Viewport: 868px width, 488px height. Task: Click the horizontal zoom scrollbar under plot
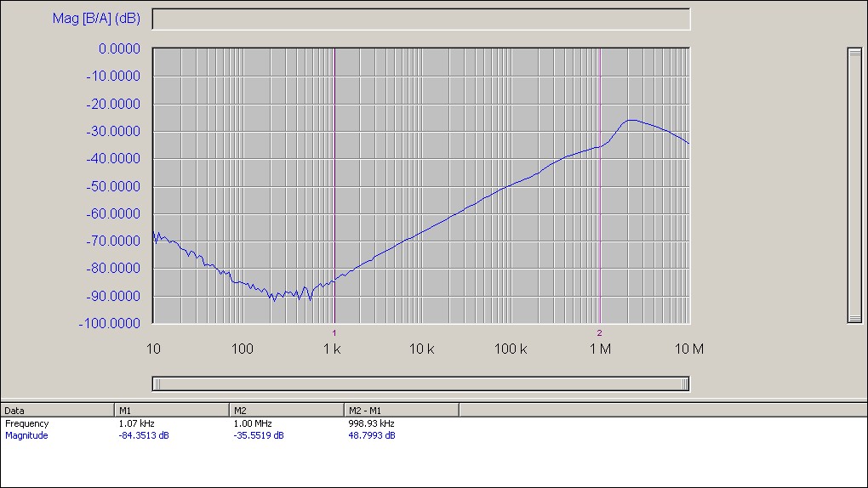(420, 384)
